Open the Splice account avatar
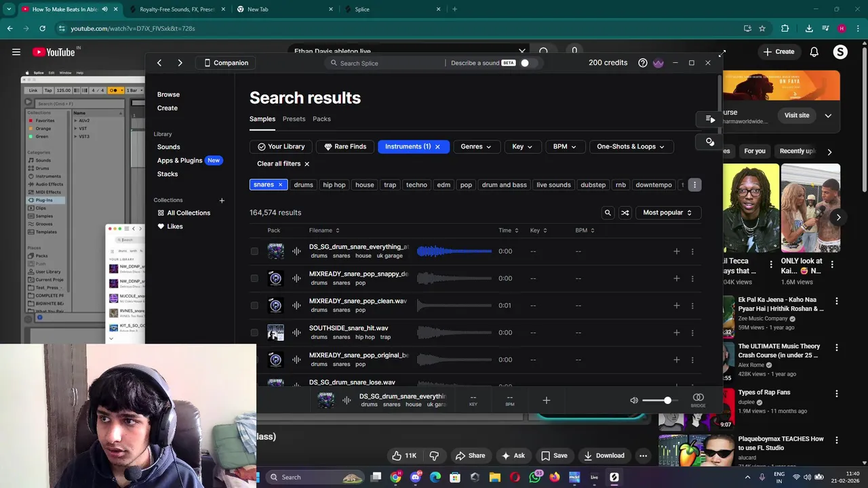The height and width of the screenshot is (488, 868). [x=658, y=63]
